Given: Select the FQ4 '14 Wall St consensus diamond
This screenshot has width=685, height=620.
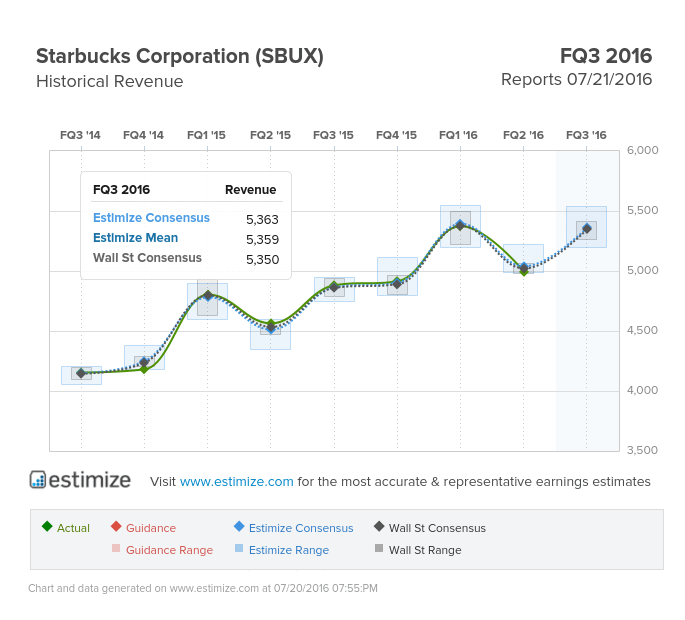Looking at the screenshot, I should pyautogui.click(x=144, y=362).
